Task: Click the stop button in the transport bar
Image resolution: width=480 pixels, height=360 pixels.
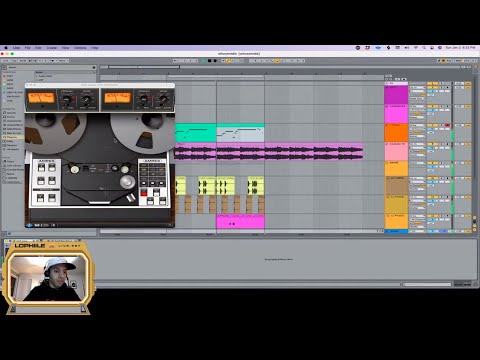Action: 209,61
